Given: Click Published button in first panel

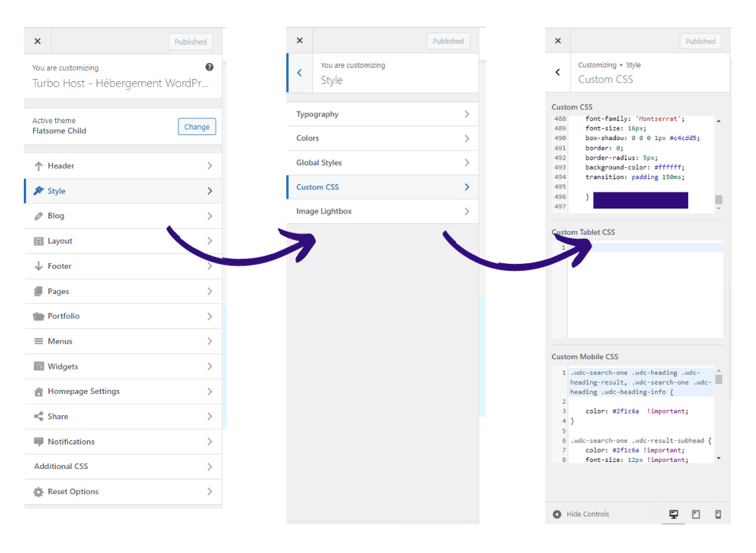Looking at the screenshot, I should tap(190, 42).
